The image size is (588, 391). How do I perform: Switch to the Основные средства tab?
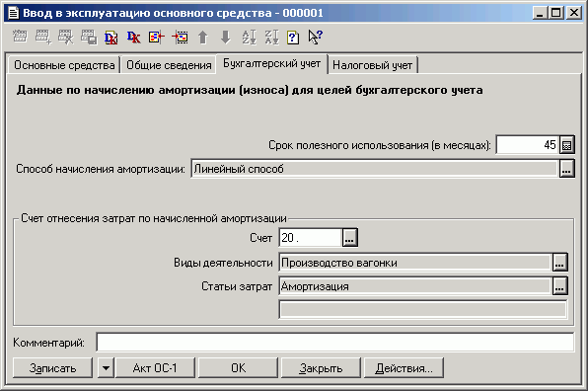pyautogui.click(x=64, y=65)
